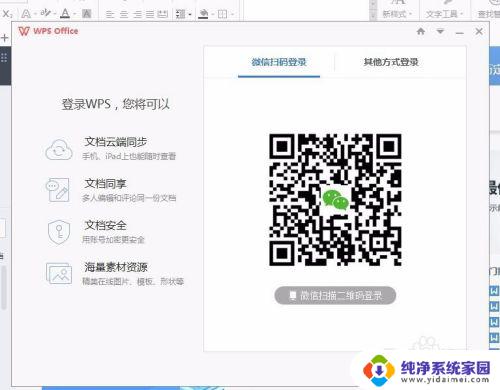Image resolution: width=500 pixels, height=390 pixels.
Task: Click the line spacing icon
Action: coord(180,14)
